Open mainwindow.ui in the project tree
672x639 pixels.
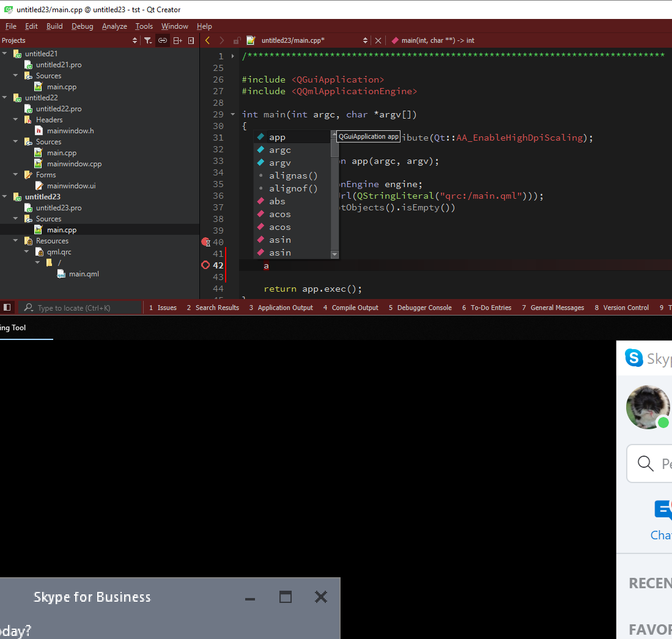71,186
